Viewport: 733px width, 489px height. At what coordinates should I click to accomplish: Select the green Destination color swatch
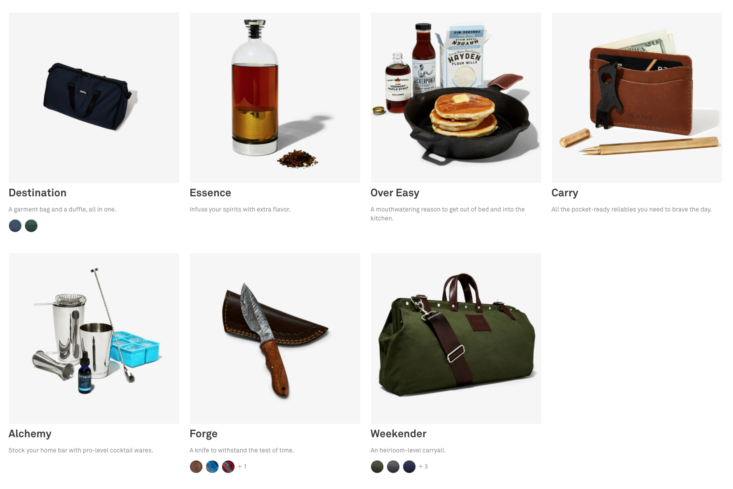tap(31, 226)
